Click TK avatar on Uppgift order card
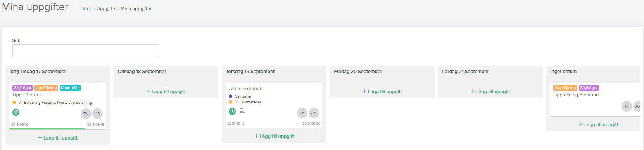This screenshot has width=644, height=150. [x=86, y=114]
